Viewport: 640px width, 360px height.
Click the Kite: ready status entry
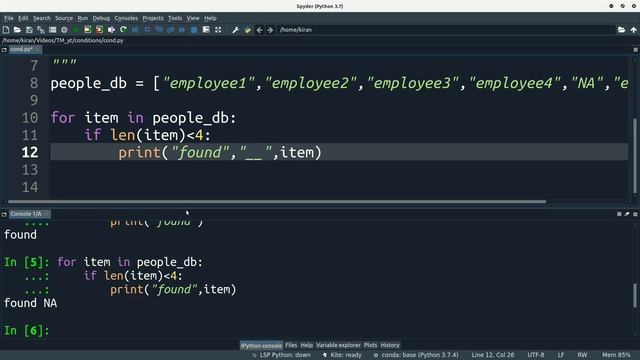point(342,355)
